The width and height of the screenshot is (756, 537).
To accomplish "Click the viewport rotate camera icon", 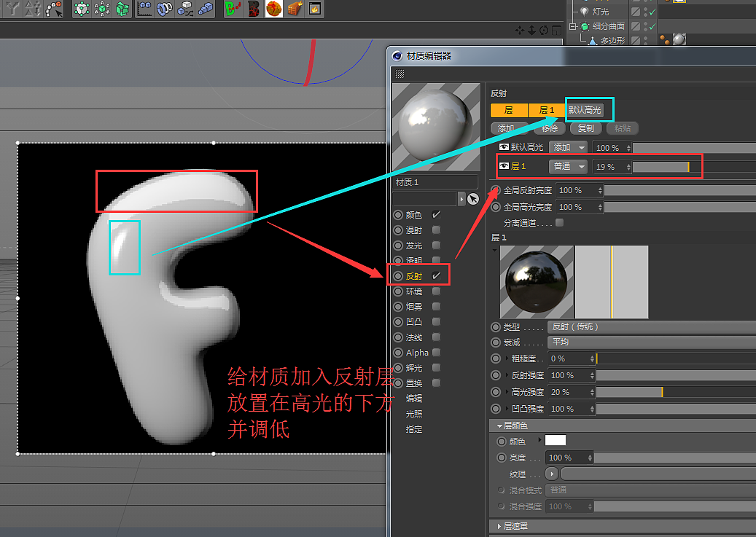I will tap(544, 31).
